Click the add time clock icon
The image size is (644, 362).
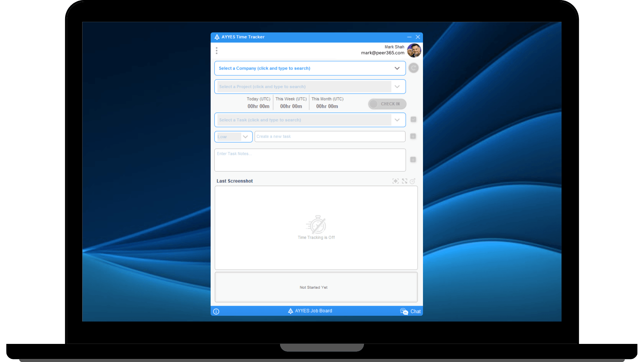[x=413, y=181]
